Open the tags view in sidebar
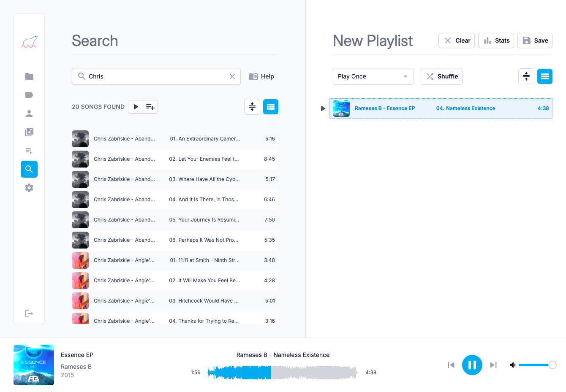The image size is (566, 392). click(x=29, y=95)
